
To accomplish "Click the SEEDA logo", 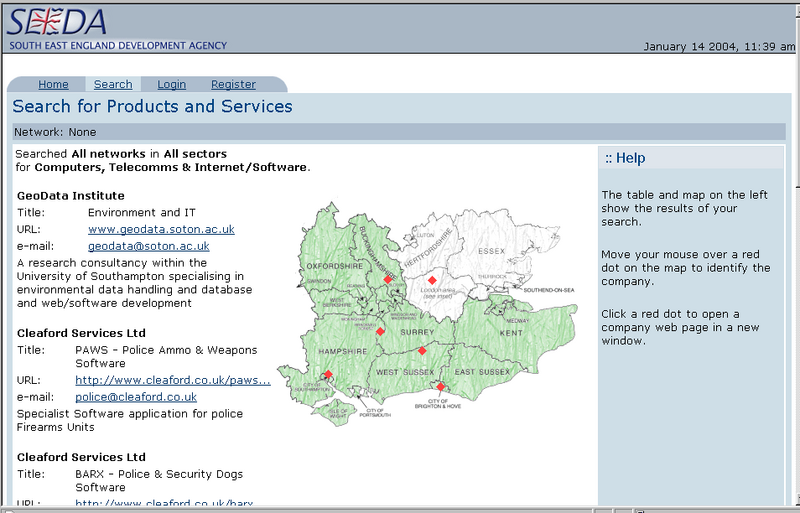I will tap(56, 22).
